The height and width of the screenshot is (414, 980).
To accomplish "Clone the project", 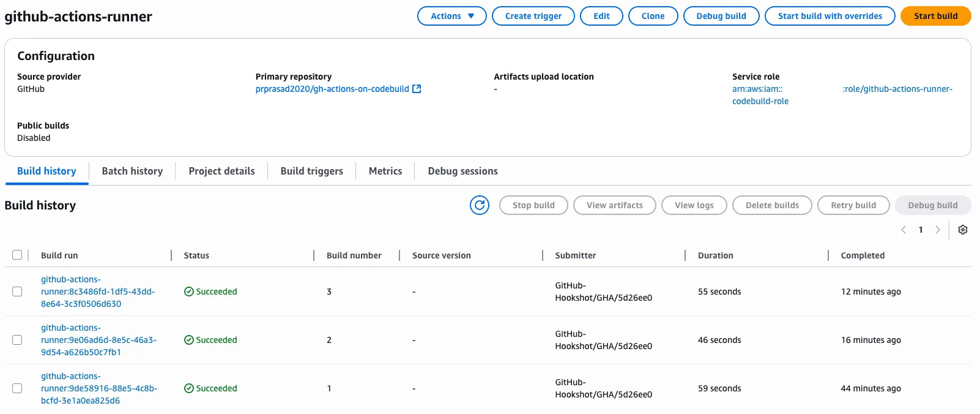I will point(653,16).
